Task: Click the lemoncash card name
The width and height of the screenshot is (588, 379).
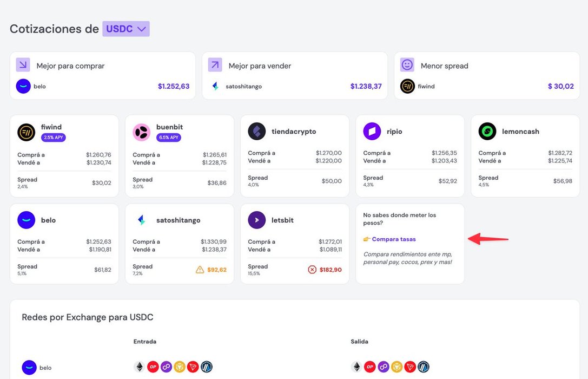Action: pos(520,132)
